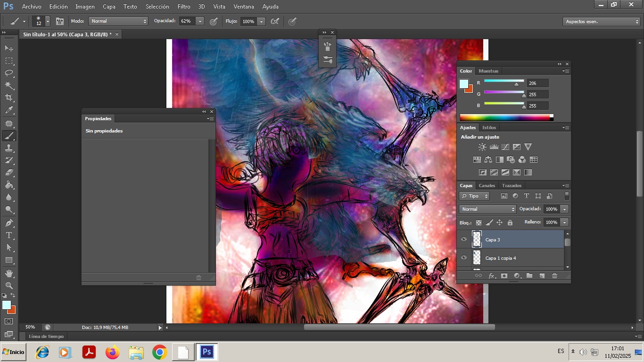Toggle tablet pressure for opacity
This screenshot has width=644, height=362.
click(214, 21)
